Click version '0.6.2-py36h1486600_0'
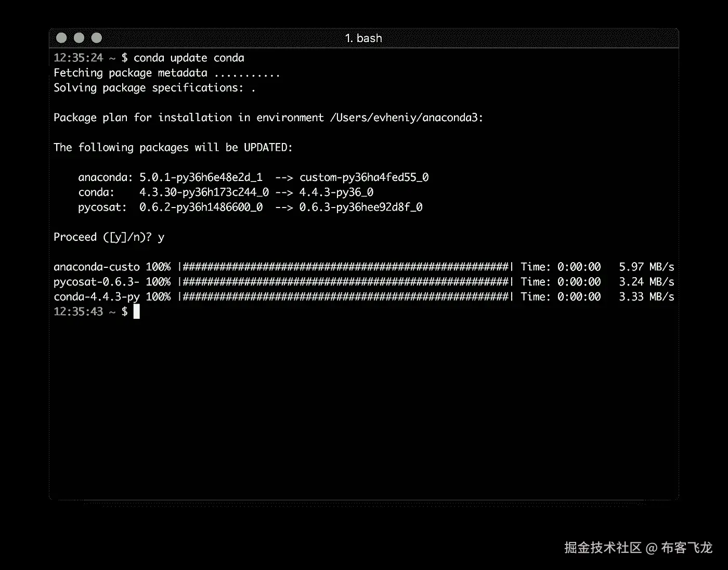728x570 pixels. pyautogui.click(x=201, y=208)
